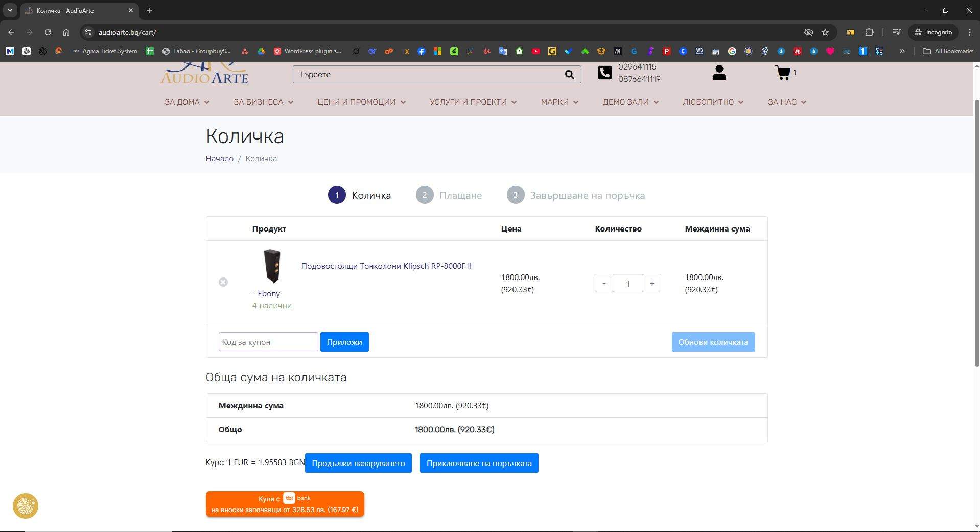Increase quantity with the plus button

coord(652,283)
